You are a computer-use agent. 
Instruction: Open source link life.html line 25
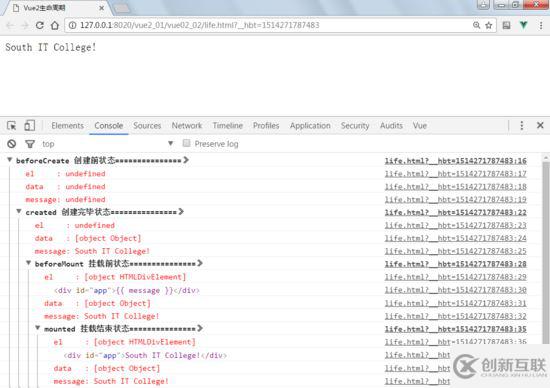[456, 251]
